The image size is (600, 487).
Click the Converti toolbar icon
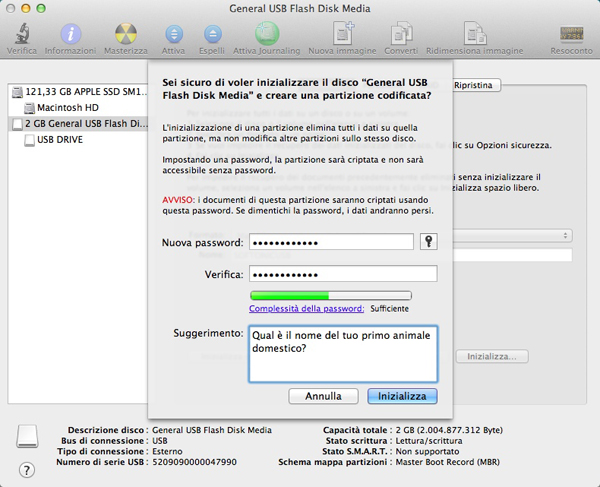pos(401,33)
